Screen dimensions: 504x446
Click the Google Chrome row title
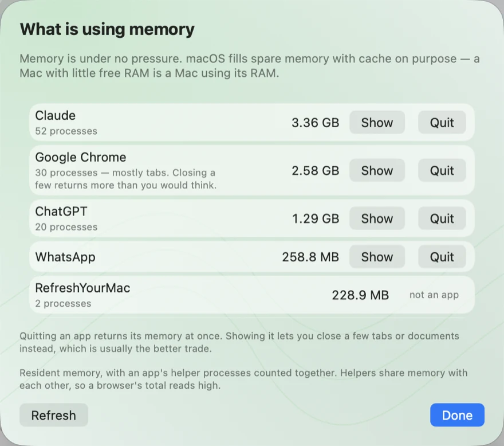81,157
